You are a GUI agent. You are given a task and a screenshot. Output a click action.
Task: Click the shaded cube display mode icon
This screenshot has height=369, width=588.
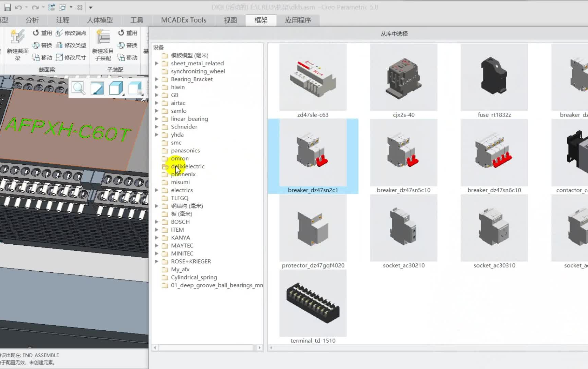click(116, 88)
